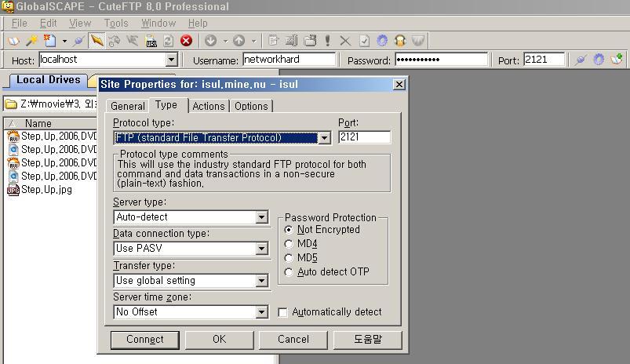The width and height of the screenshot is (630, 364).
Task: Switch to the General tab
Action: (x=128, y=106)
